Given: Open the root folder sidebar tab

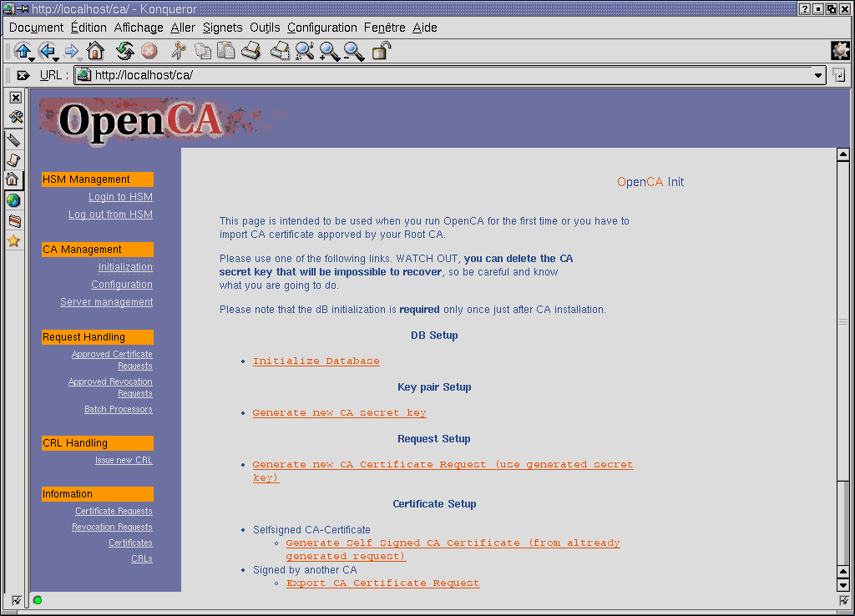Looking at the screenshot, I should point(15,221).
